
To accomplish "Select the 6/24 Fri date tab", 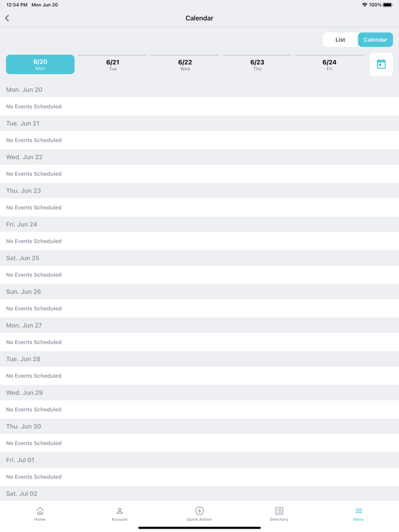I will click(329, 64).
